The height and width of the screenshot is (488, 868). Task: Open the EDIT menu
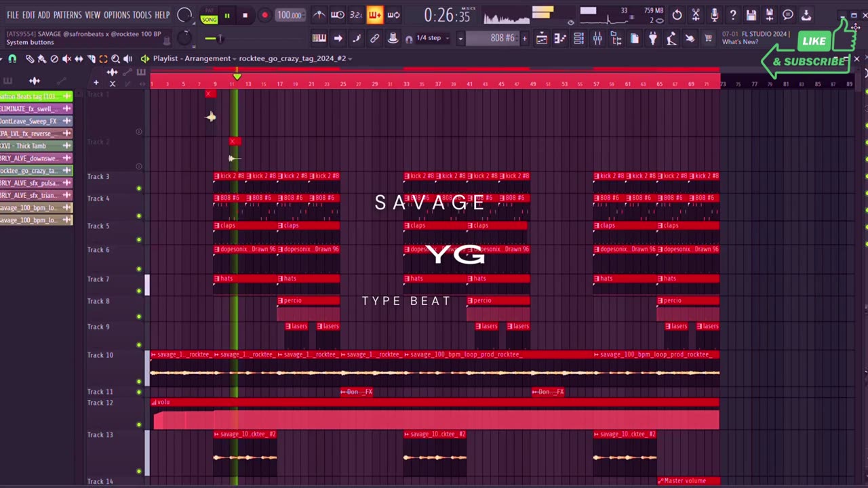[28, 15]
